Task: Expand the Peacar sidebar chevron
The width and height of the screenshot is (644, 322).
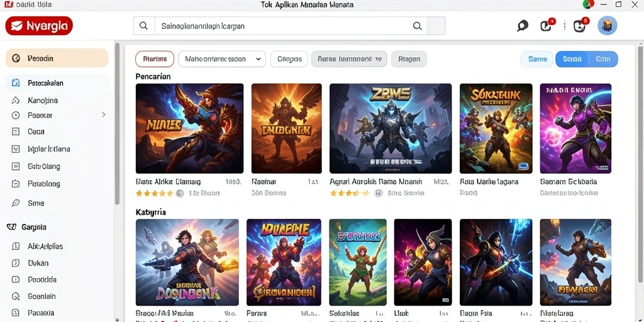Action: pos(104,115)
